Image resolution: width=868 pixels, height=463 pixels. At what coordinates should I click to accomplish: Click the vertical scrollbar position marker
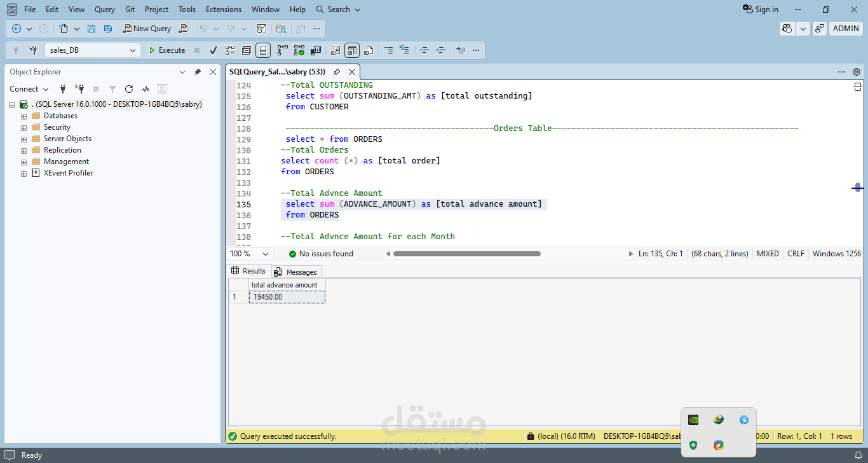tap(858, 188)
